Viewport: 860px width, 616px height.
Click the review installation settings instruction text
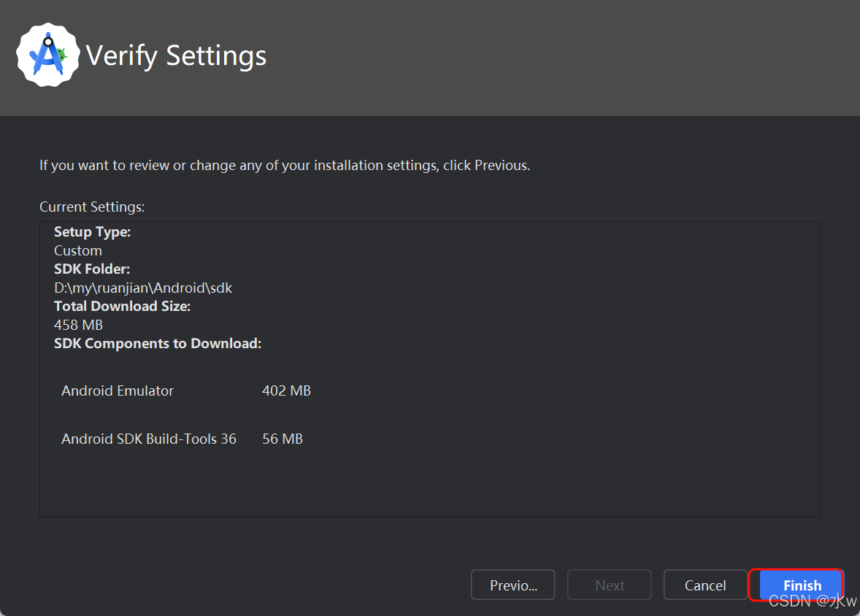[285, 166]
